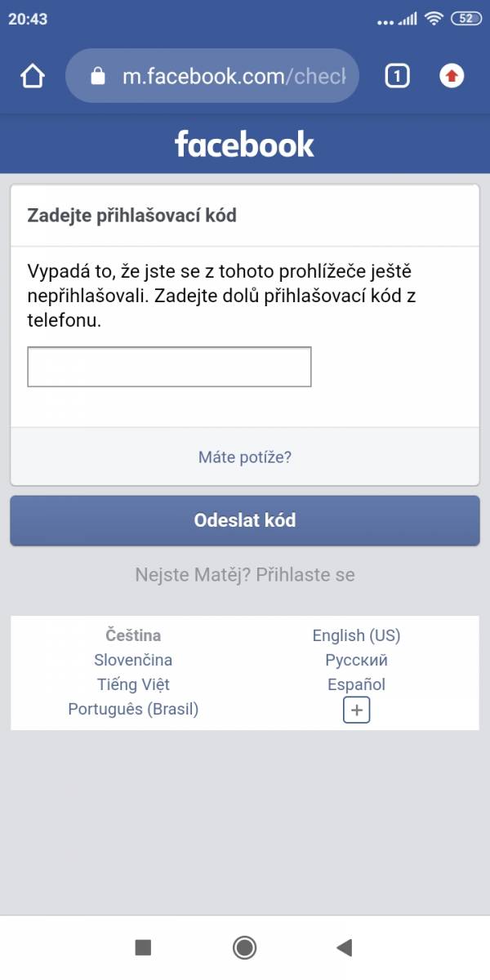
Task: Tap the Odeslat kód button
Action: (245, 520)
